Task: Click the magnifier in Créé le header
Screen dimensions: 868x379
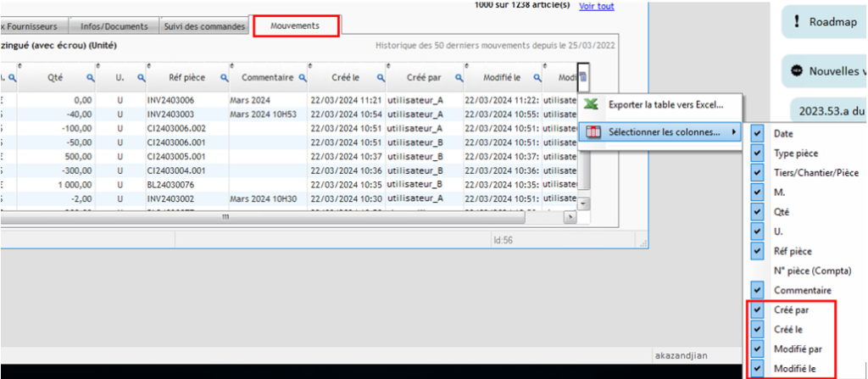Action: [x=378, y=78]
